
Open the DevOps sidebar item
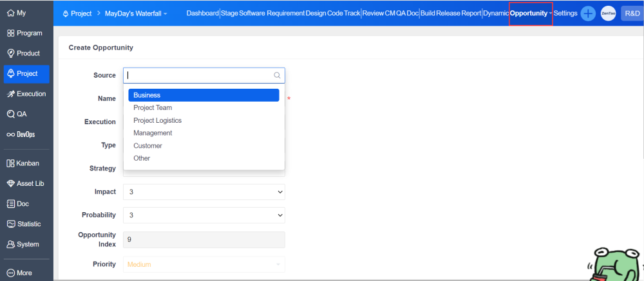pyautogui.click(x=21, y=134)
